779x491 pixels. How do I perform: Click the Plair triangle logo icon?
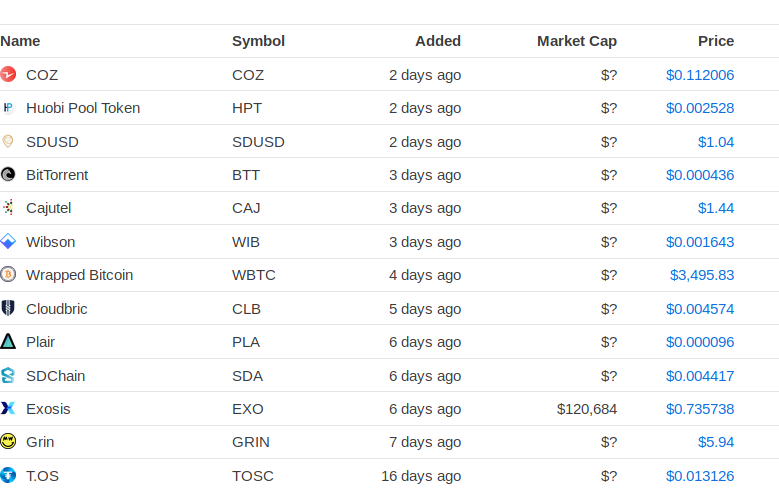pos(8,342)
